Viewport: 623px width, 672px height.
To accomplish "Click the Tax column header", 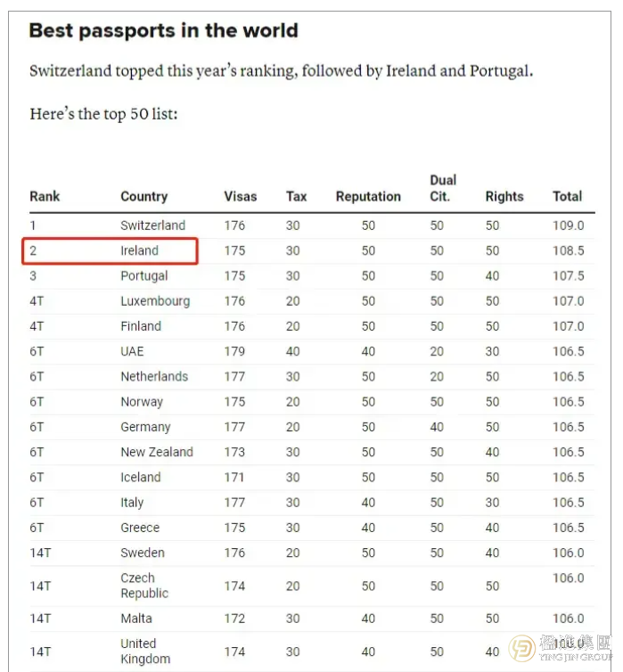I will tap(297, 197).
